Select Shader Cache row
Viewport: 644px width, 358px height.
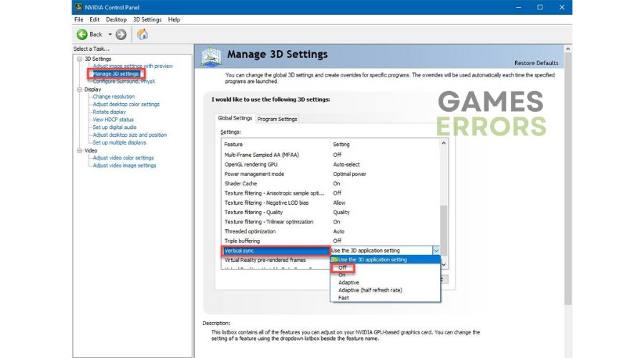click(331, 184)
